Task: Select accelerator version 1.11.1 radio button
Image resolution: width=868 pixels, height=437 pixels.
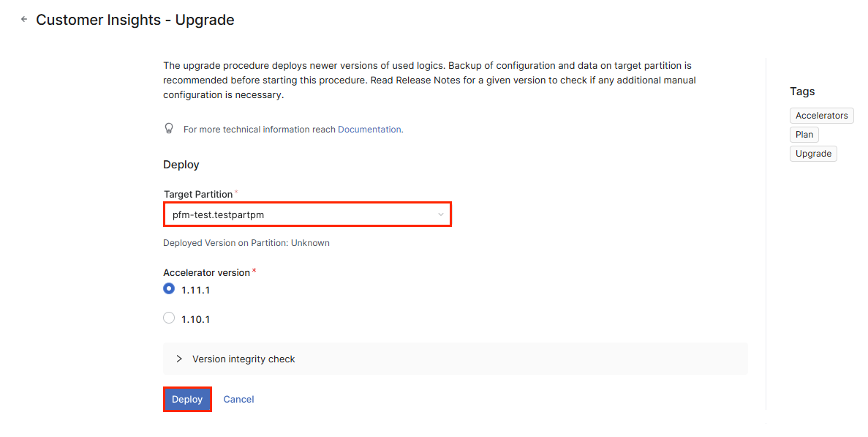Action: tap(169, 289)
